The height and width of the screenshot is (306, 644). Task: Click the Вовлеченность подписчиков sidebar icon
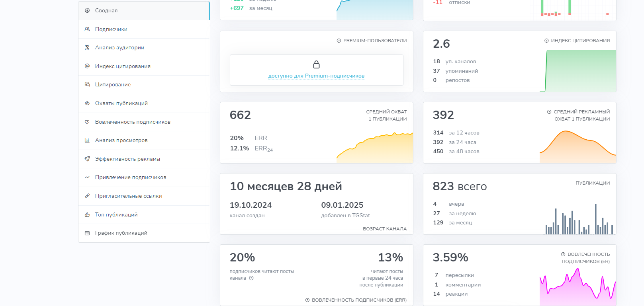point(87,122)
